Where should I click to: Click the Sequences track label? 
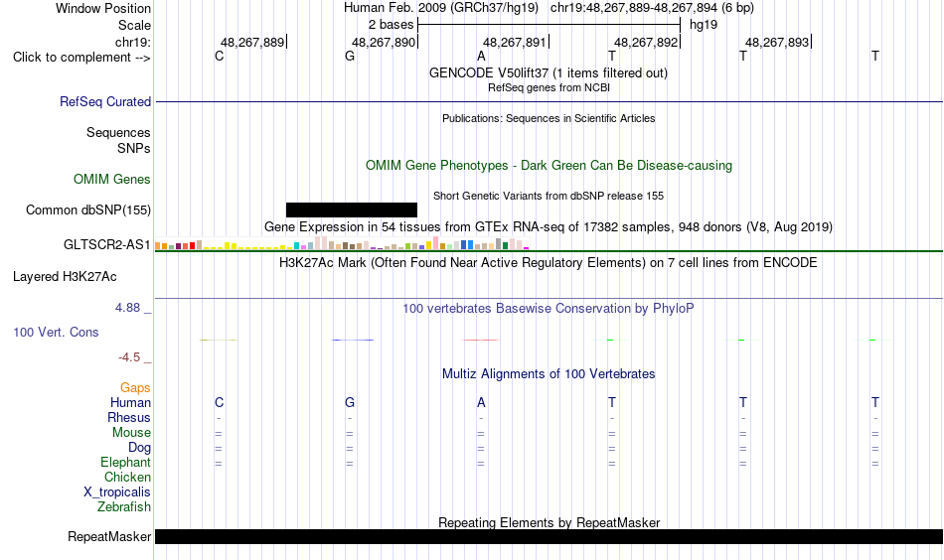pyautogui.click(x=118, y=132)
